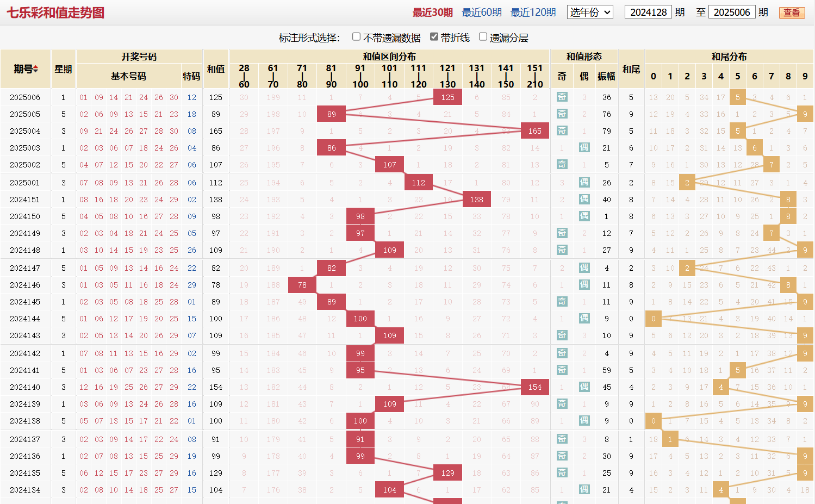Click highlighted sum cell 165 in row 2025004
The image size is (815, 504).
coord(535,131)
